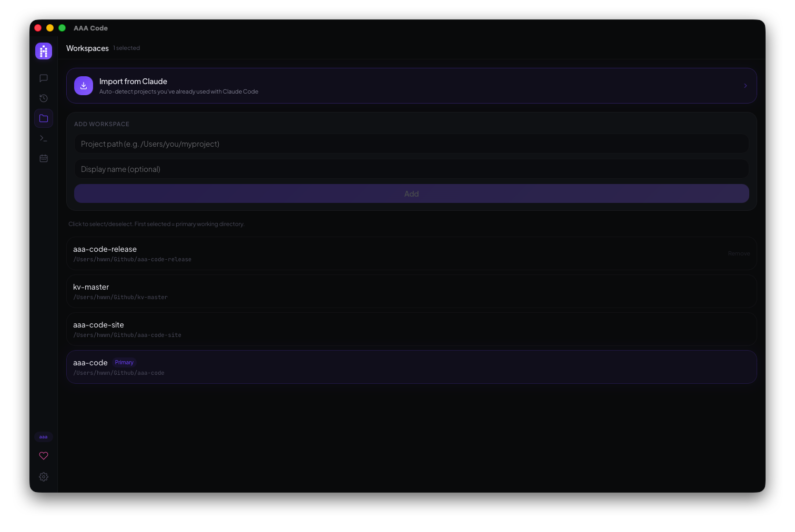795x532 pixels.
Task: Expand the Import from Claude chevron
Action: pyautogui.click(x=746, y=86)
